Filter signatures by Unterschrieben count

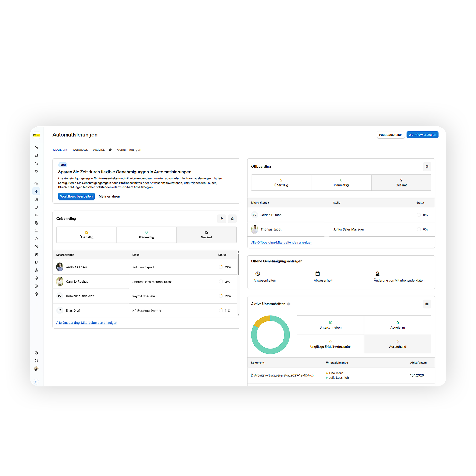point(330,325)
